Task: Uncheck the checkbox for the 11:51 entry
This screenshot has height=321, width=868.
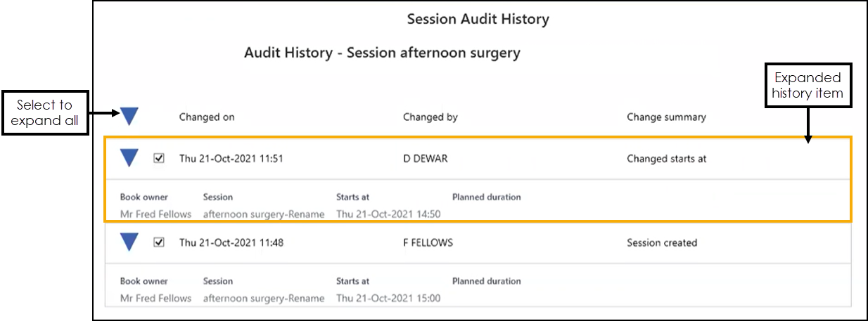Action: pos(159,158)
